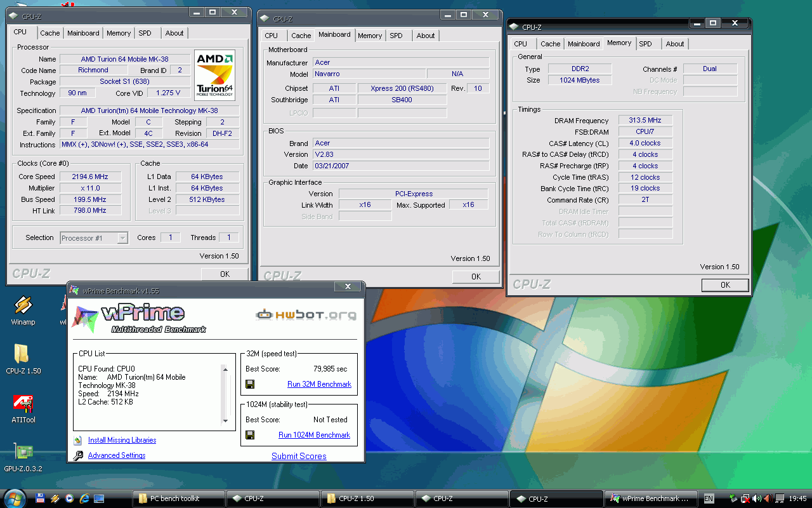Click the BIOS Date value 03/21/2007
This screenshot has width=812, height=508.
coord(401,166)
